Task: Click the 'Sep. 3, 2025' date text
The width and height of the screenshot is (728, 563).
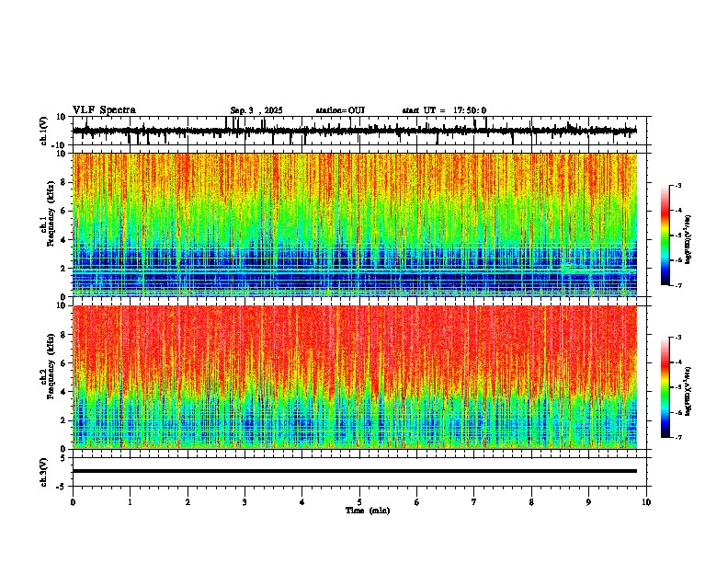Action: click(256, 110)
